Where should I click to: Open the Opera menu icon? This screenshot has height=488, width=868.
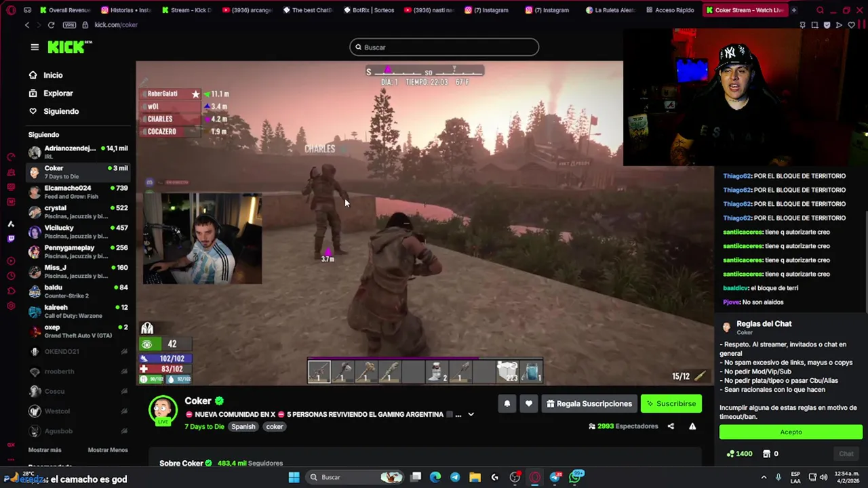(x=10, y=10)
